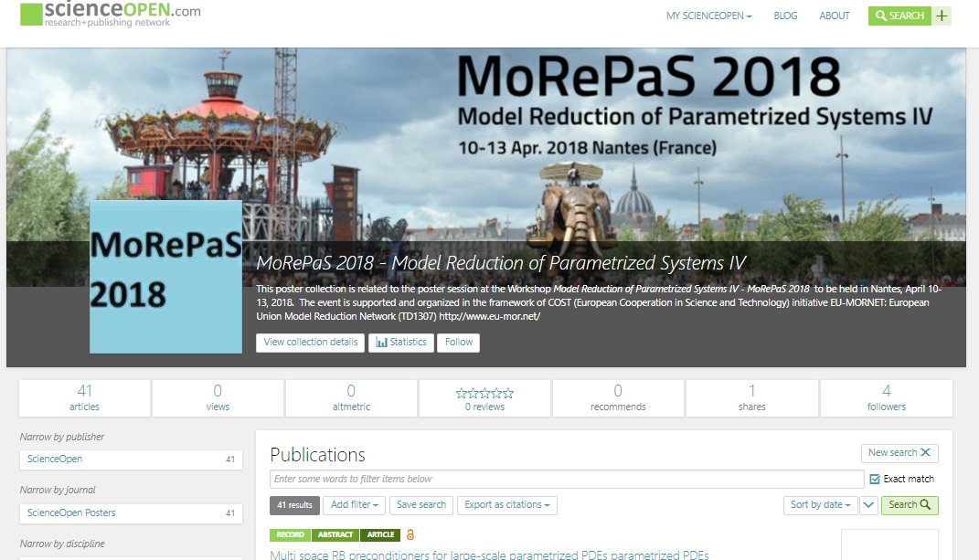
Task: Click the 41 results badge
Action: 294,505
